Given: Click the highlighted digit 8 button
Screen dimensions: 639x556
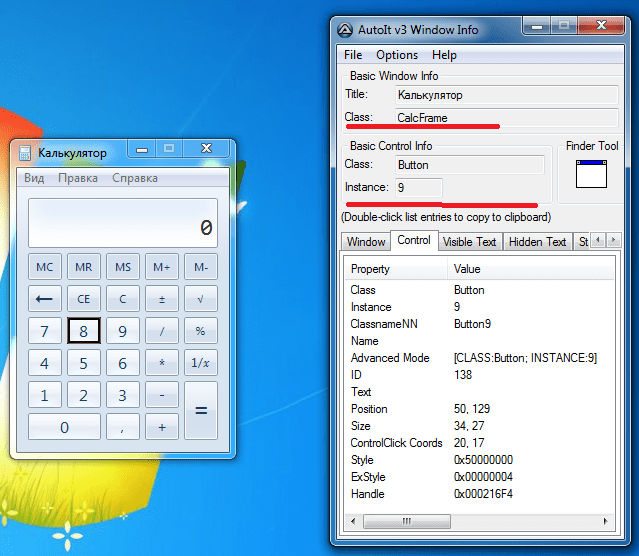Looking at the screenshot, I should point(84,331).
